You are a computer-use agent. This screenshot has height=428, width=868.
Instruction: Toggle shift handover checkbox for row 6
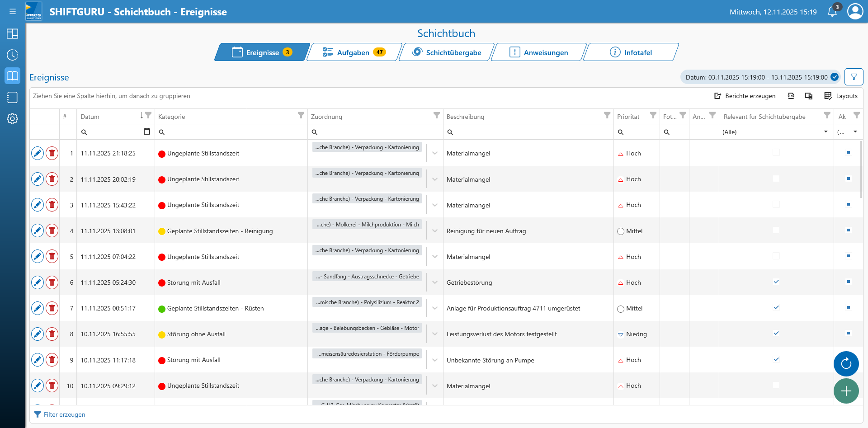[x=776, y=282]
